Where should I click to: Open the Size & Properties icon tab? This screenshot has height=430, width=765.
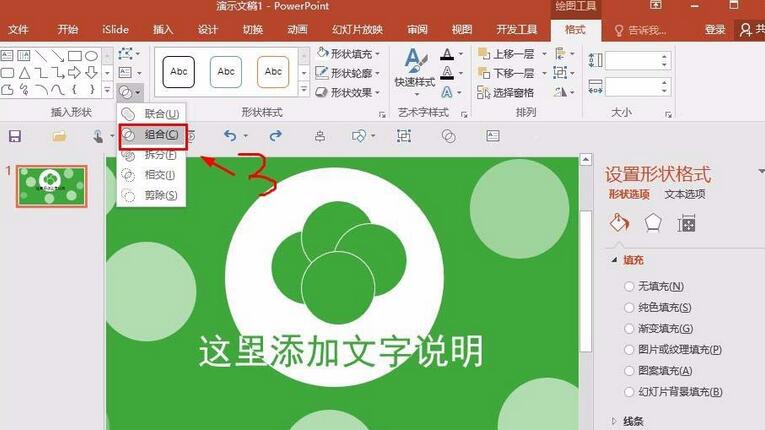(687, 223)
